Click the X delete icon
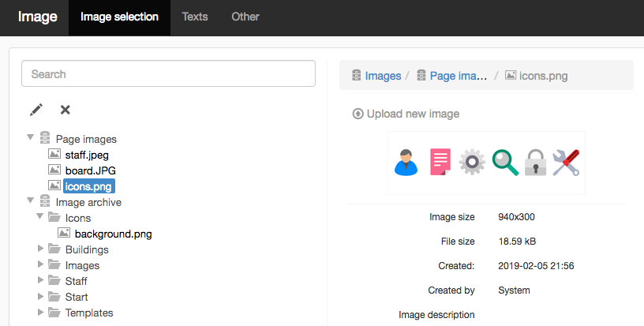 pos(65,110)
